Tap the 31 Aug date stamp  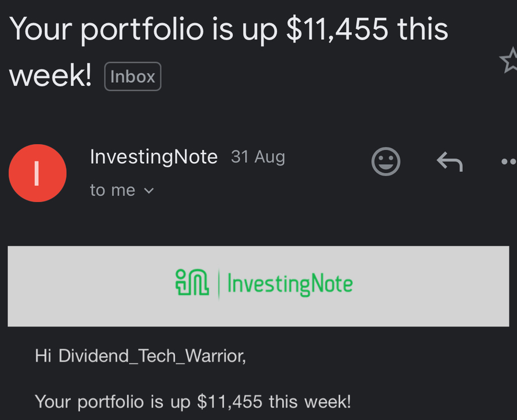(x=258, y=157)
